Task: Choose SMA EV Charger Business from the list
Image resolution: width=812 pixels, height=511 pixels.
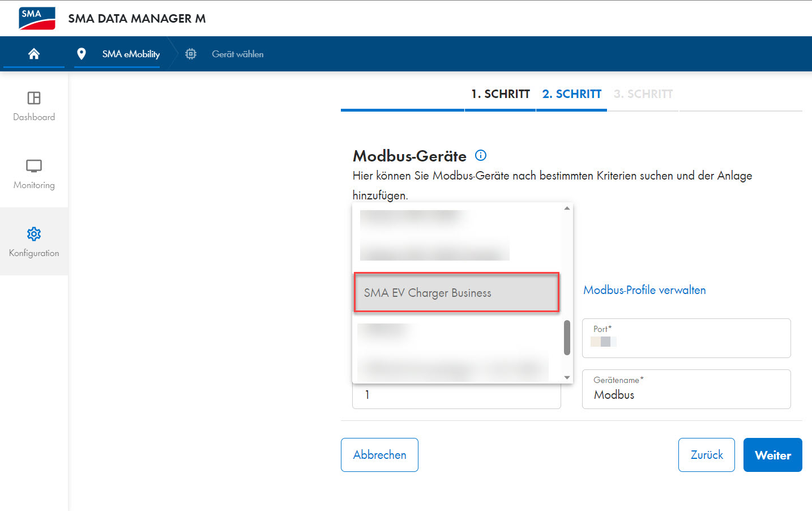Action: (456, 293)
